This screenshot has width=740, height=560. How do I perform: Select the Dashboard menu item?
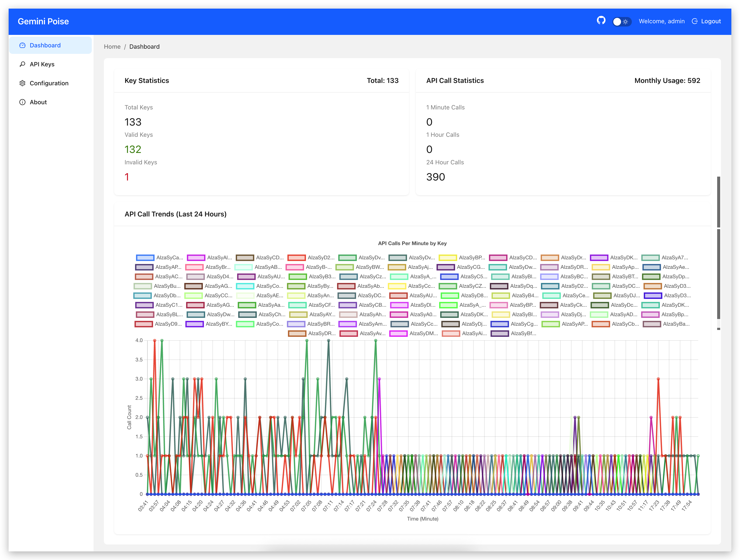(x=50, y=45)
